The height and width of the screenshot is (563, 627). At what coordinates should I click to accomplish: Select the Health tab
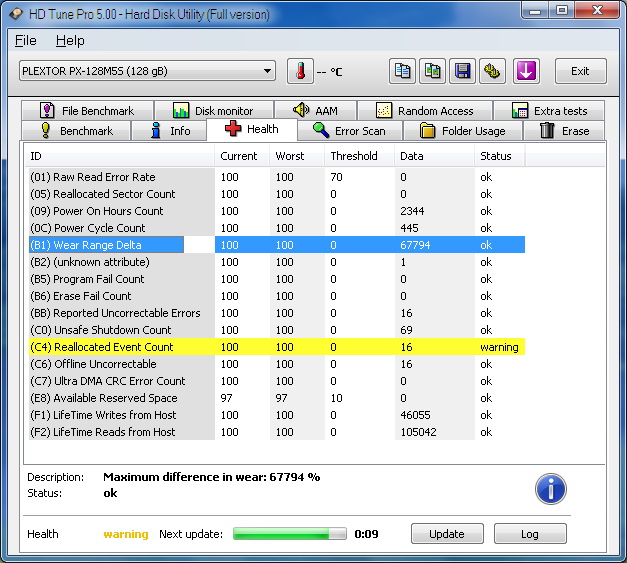tap(252, 129)
